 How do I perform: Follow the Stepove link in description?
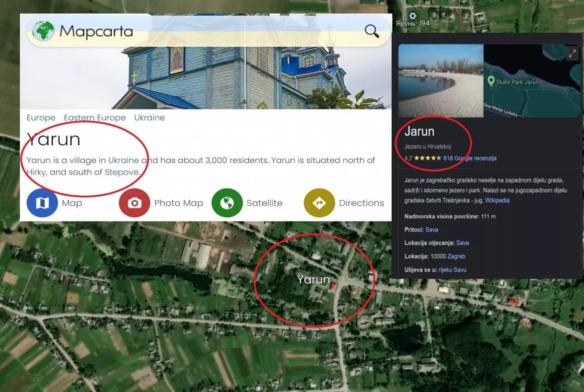122,172
